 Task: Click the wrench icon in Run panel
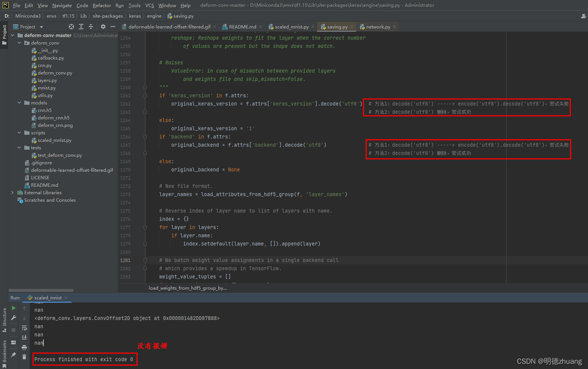click(x=13, y=318)
